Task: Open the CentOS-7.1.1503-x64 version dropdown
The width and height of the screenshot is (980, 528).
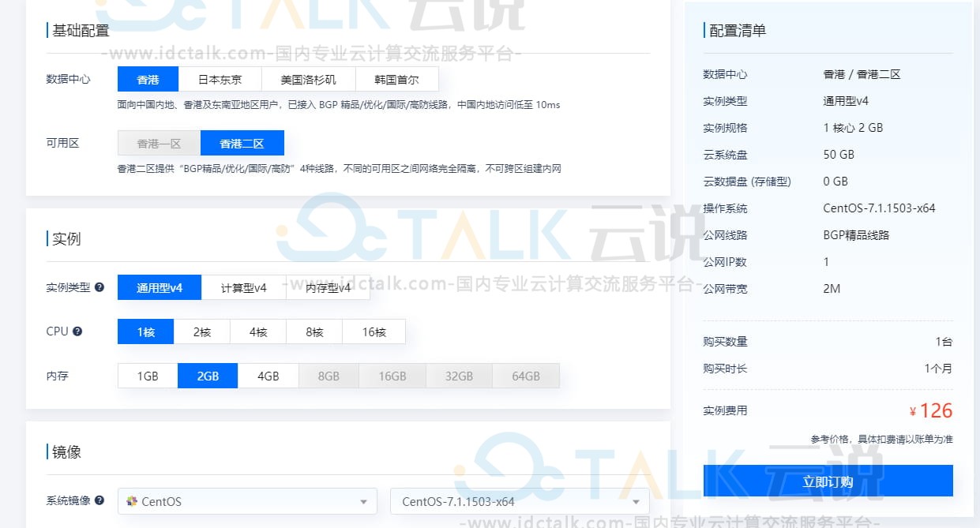Action: (x=520, y=501)
